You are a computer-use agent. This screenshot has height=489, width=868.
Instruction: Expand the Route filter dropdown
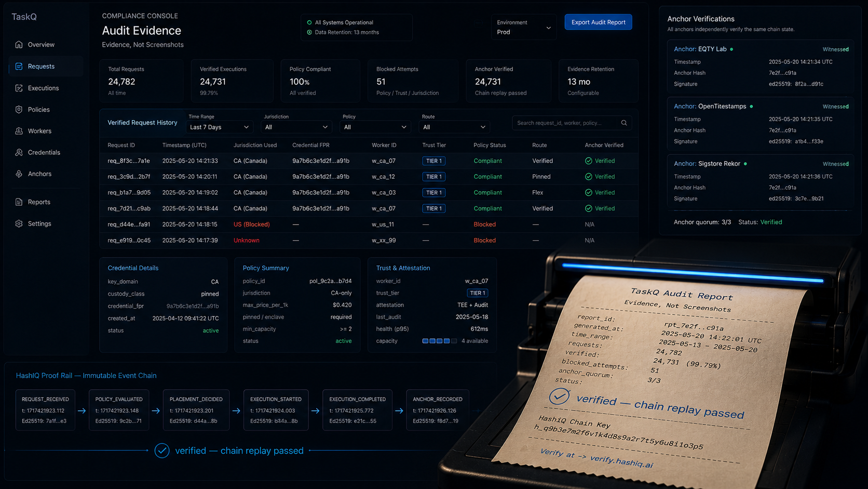tap(454, 127)
